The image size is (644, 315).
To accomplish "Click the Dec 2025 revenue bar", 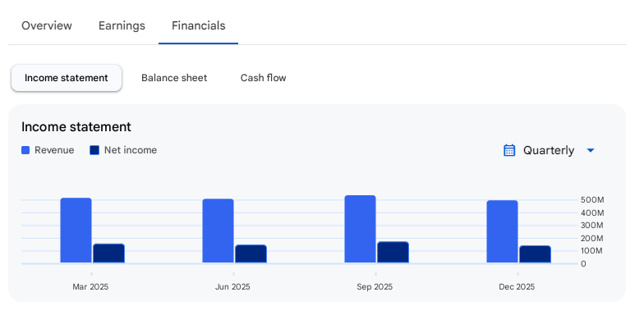I will pos(503,231).
